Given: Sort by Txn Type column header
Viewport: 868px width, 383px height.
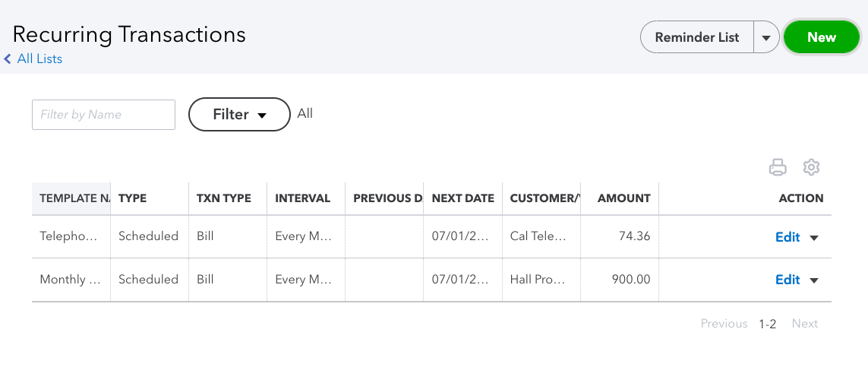Looking at the screenshot, I should coord(223,198).
